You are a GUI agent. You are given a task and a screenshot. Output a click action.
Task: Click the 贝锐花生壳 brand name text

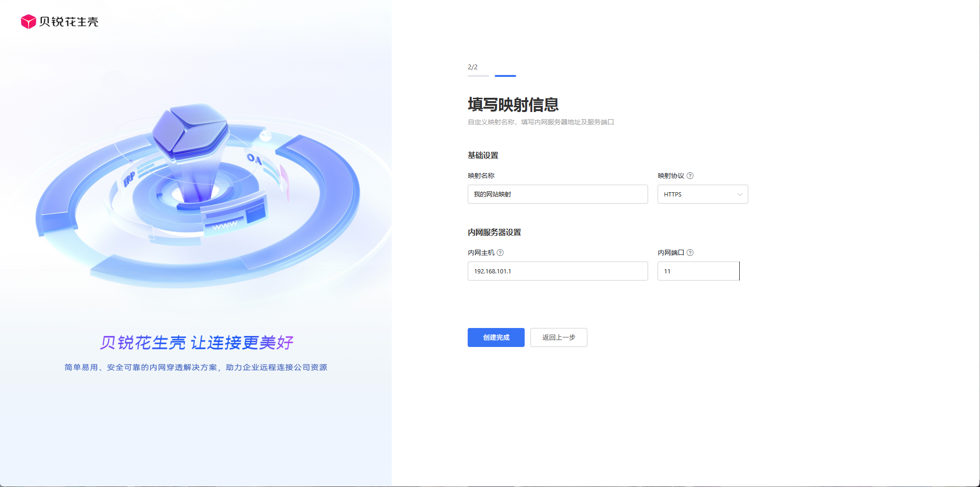coord(69,22)
